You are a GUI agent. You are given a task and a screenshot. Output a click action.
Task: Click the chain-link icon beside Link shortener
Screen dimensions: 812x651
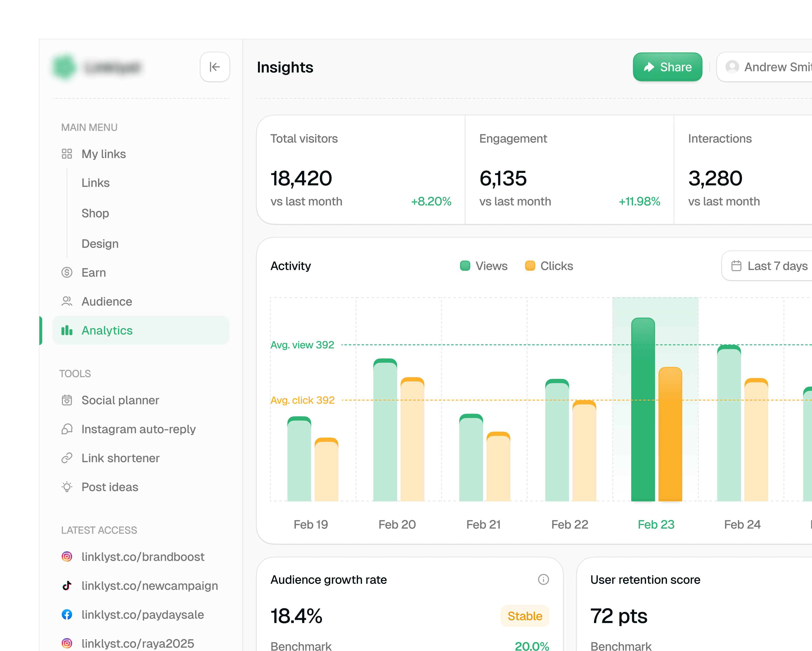(x=67, y=458)
